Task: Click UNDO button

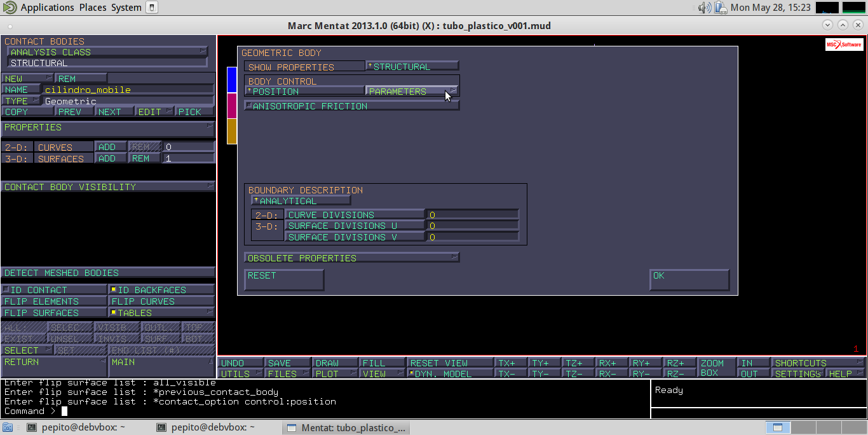Action: pos(240,363)
